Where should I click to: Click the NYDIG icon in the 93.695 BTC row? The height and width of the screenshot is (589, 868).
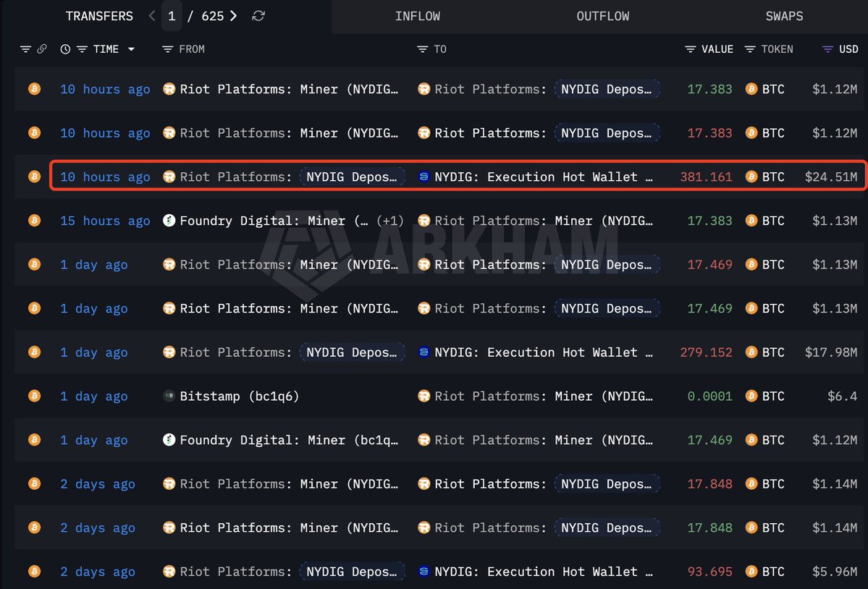point(424,571)
